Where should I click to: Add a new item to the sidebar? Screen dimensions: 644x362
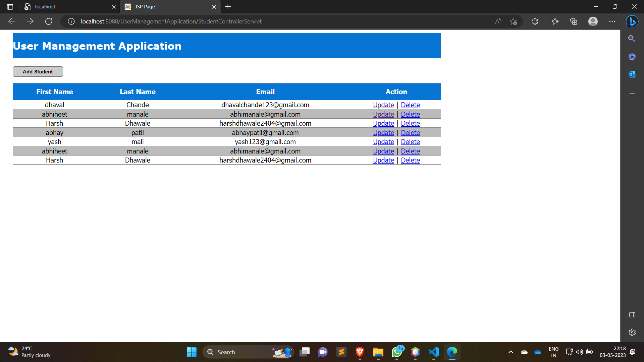pyautogui.click(x=632, y=93)
